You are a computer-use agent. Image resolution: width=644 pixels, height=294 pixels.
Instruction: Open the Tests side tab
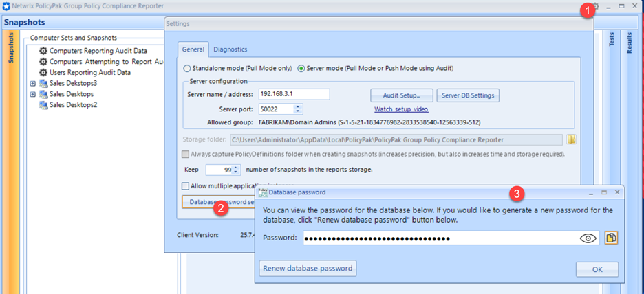(x=611, y=41)
